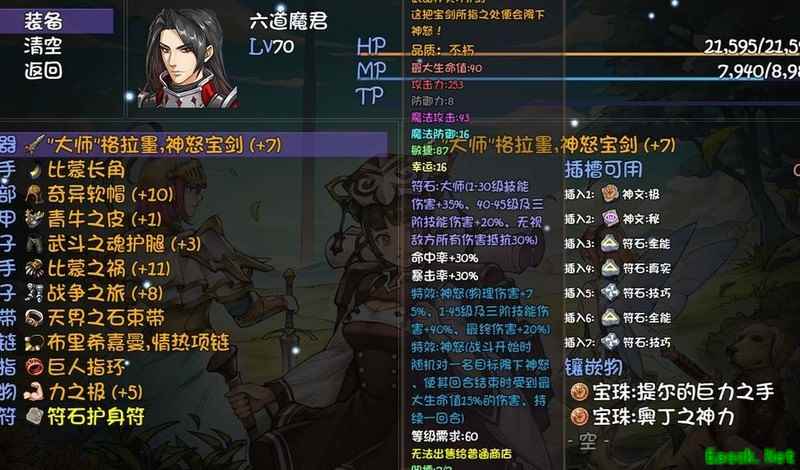Open the 装备 menu option
Image resolution: width=800 pixels, height=470 pixels.
pos(43,21)
